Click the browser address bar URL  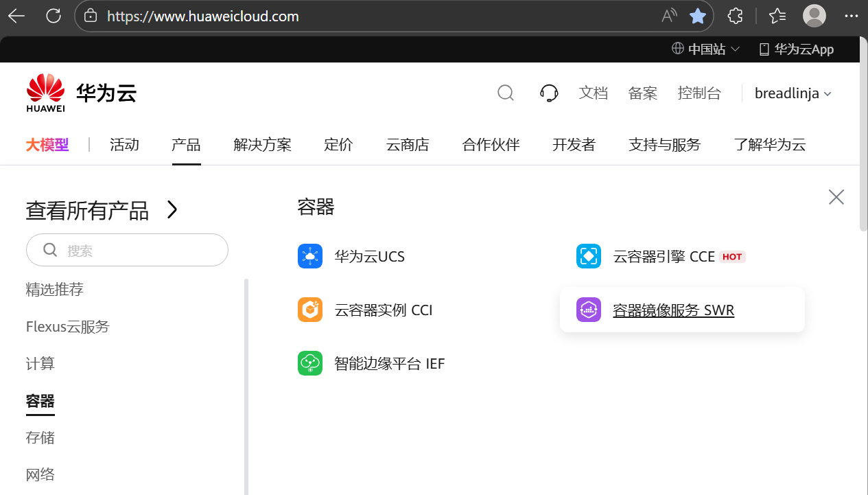[203, 16]
